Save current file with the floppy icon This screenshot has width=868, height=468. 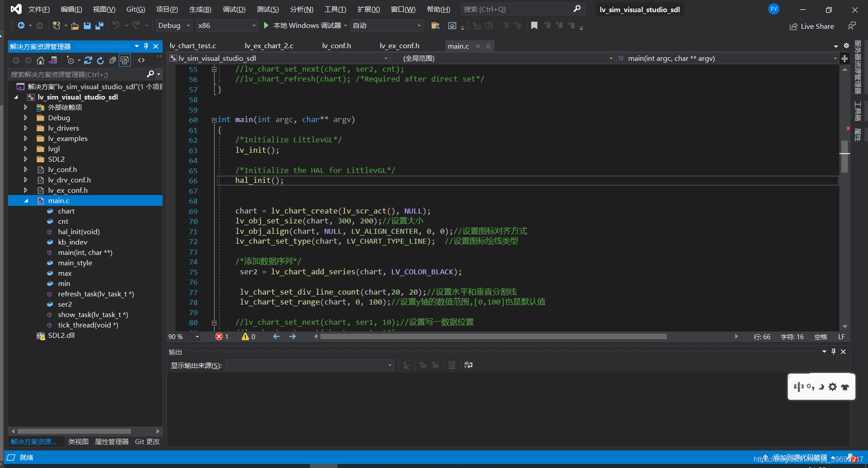(87, 26)
